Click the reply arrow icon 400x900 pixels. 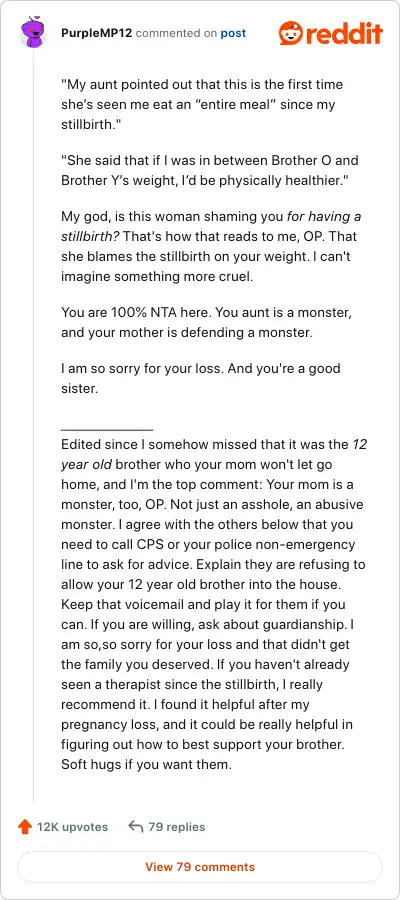[x=136, y=827]
